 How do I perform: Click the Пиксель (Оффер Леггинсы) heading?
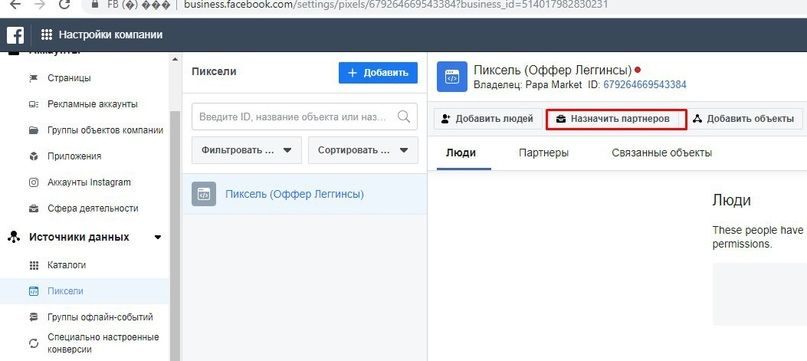point(552,70)
